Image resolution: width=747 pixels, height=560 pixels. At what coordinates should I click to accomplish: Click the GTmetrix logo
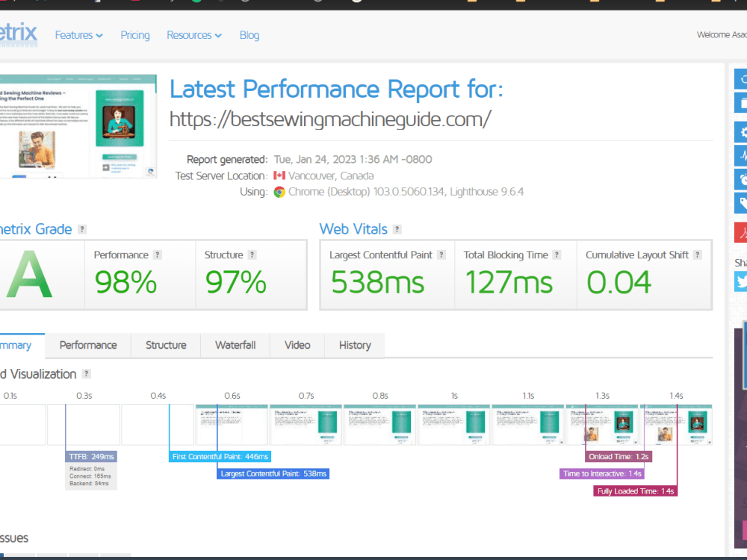pos(18,34)
